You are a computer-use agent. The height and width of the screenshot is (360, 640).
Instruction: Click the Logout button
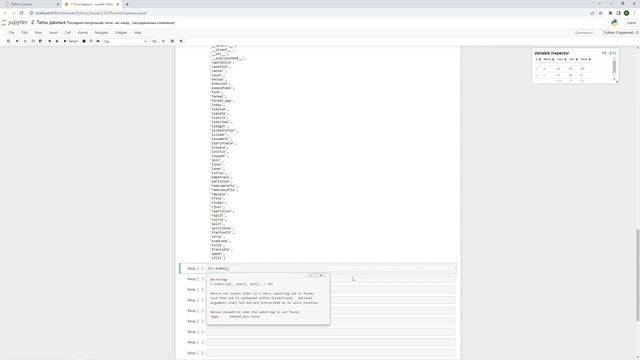pos(631,23)
